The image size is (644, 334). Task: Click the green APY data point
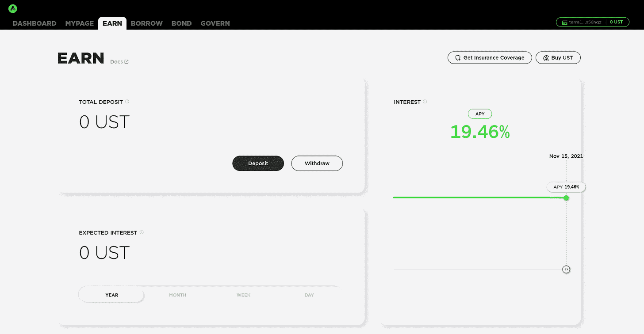566,198
